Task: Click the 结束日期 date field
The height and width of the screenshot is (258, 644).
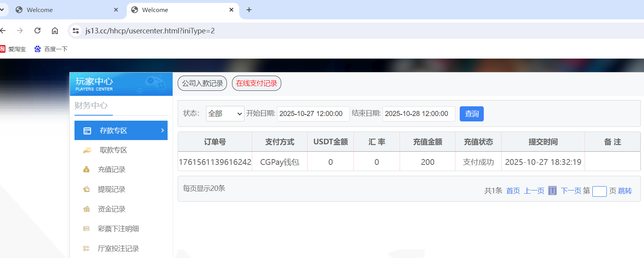Action: tap(419, 114)
